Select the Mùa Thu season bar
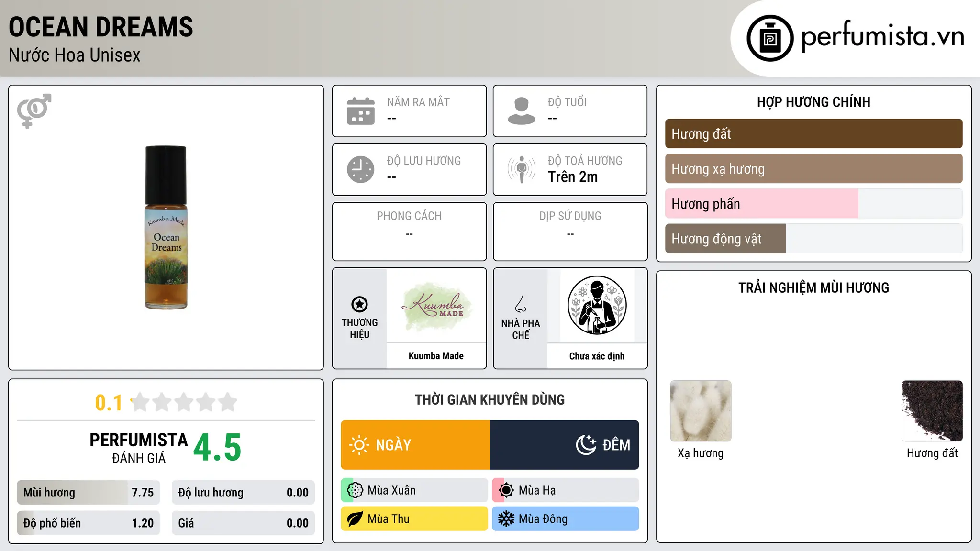 point(414,519)
